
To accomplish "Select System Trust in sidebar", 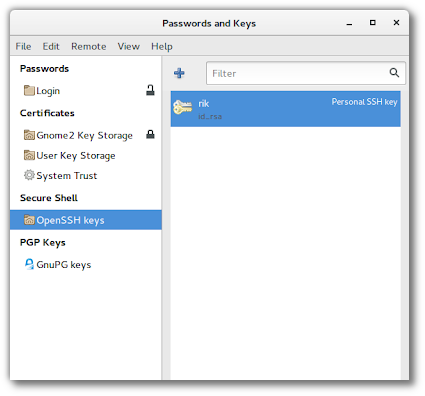I will click(x=86, y=175).
